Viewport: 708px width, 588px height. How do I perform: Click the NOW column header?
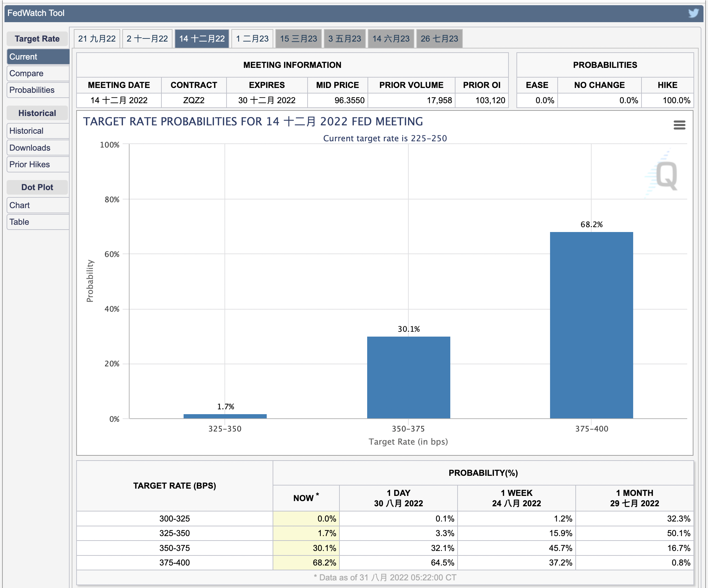(306, 498)
